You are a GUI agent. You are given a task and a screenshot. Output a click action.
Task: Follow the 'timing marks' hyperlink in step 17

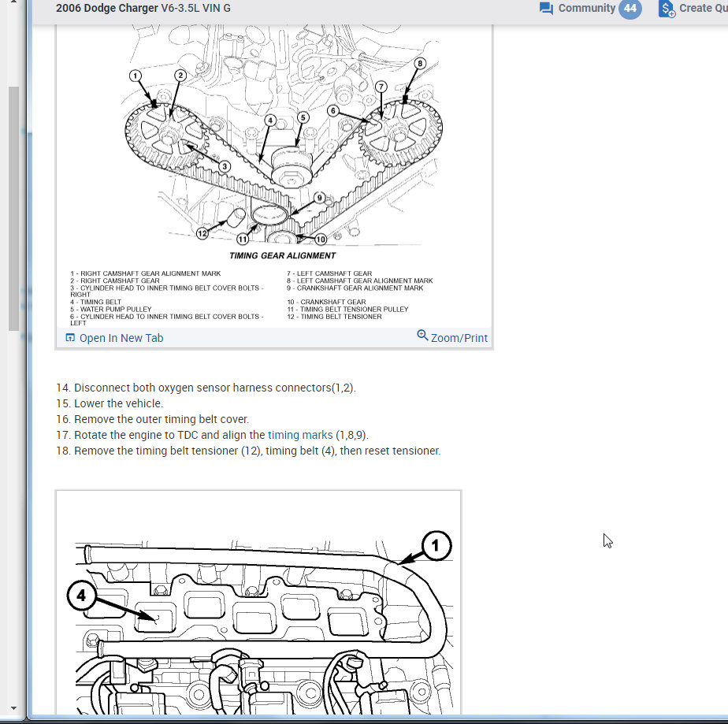point(300,435)
